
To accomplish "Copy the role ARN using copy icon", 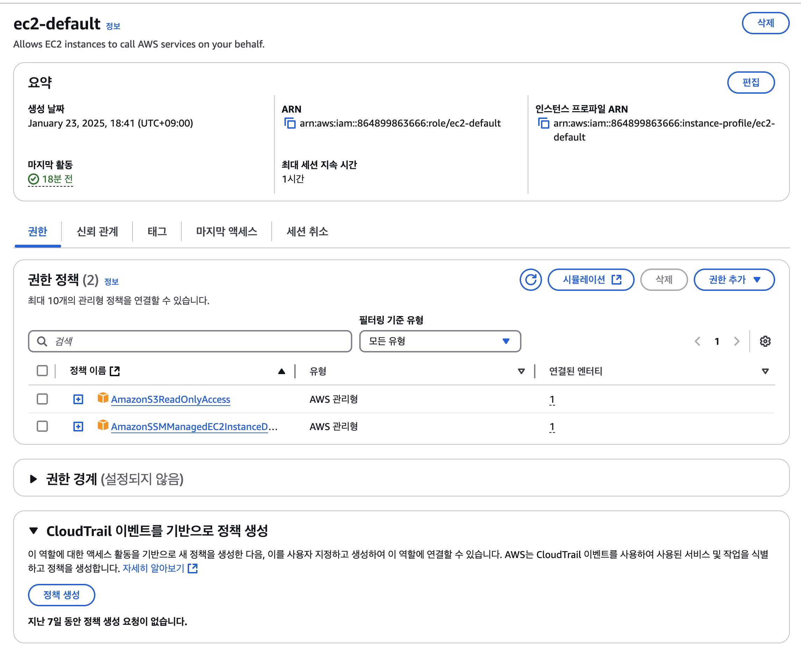I will [x=290, y=123].
